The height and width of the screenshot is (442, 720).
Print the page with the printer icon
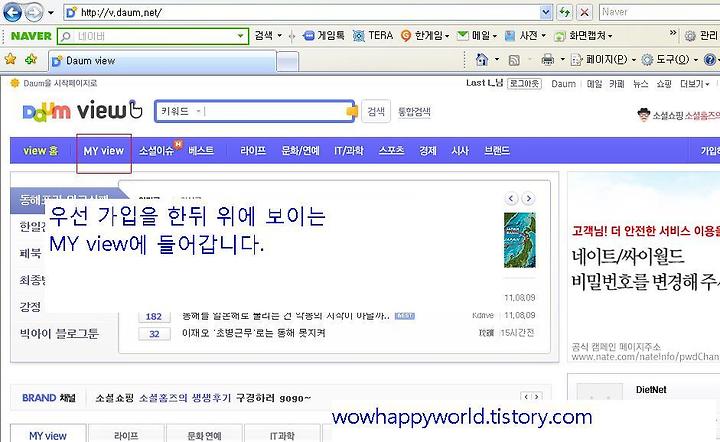pos(548,59)
